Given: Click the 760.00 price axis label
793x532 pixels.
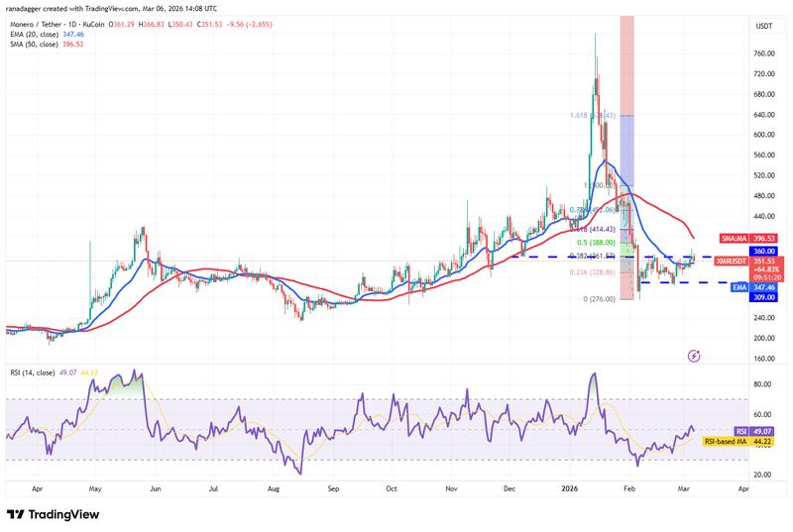Looking at the screenshot, I should 763,53.
